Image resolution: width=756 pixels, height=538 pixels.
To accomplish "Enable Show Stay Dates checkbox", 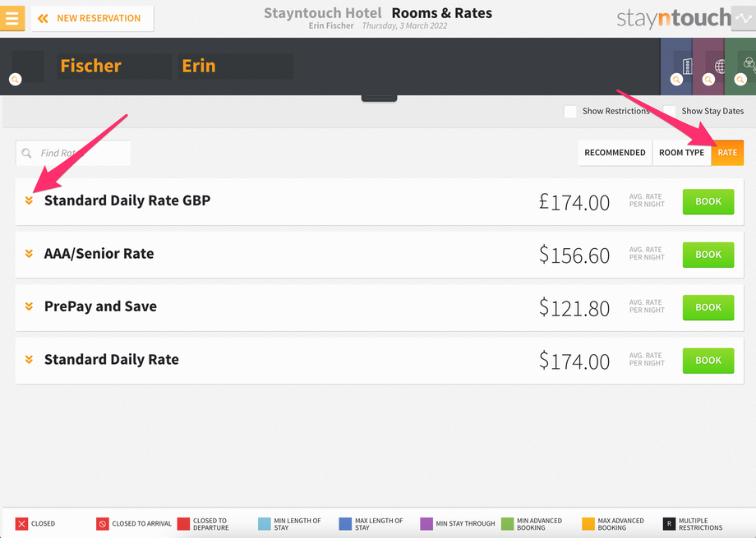I will point(669,112).
